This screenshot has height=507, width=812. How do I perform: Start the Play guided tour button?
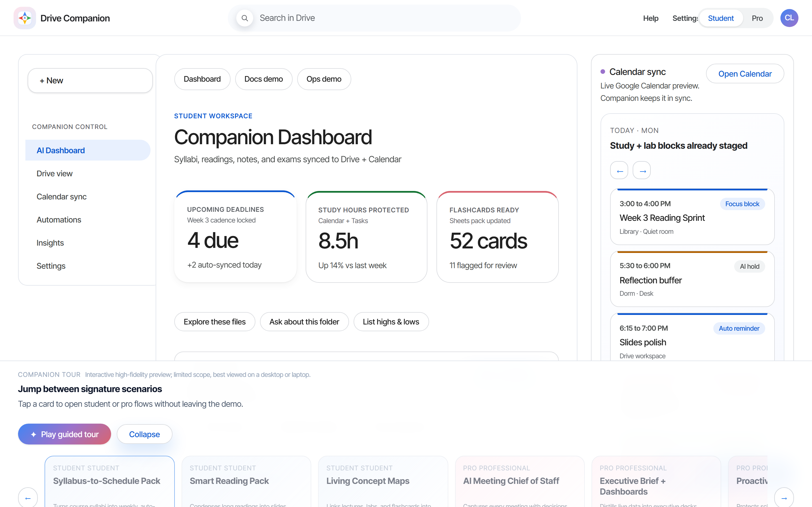[64, 434]
